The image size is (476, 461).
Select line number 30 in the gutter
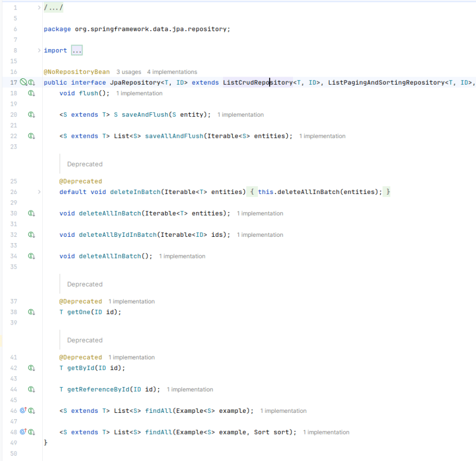point(14,213)
